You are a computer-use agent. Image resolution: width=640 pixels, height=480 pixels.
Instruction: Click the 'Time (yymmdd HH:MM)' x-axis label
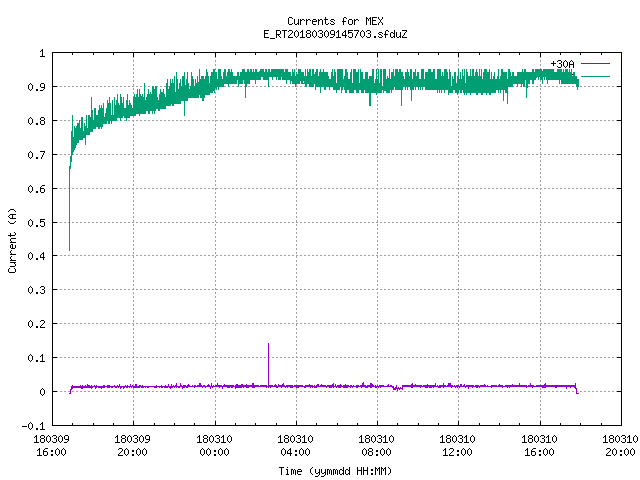[x=335, y=471]
